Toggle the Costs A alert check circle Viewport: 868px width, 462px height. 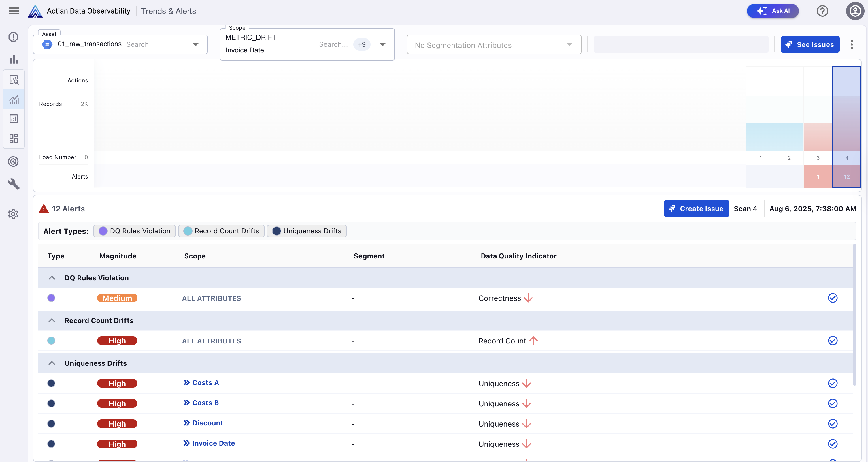[832, 383]
